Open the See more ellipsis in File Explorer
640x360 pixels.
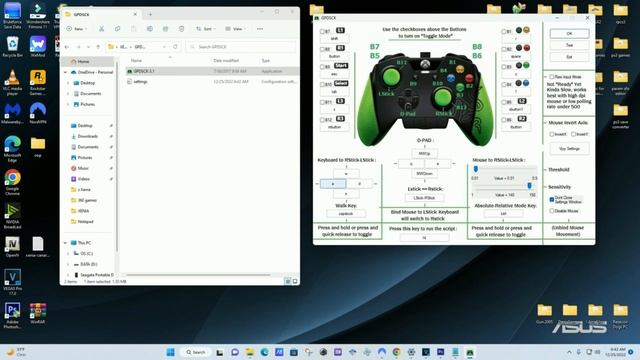tap(260, 29)
